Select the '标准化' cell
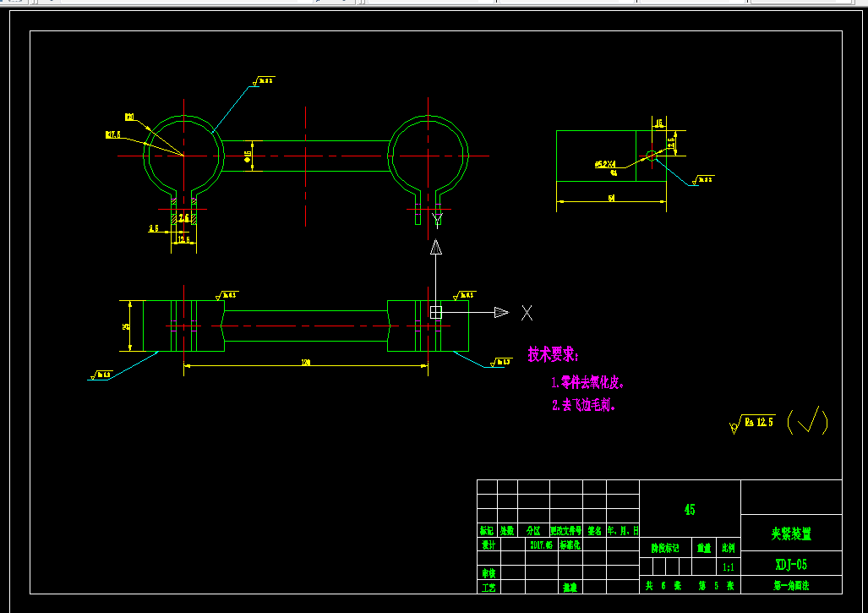 coord(570,545)
